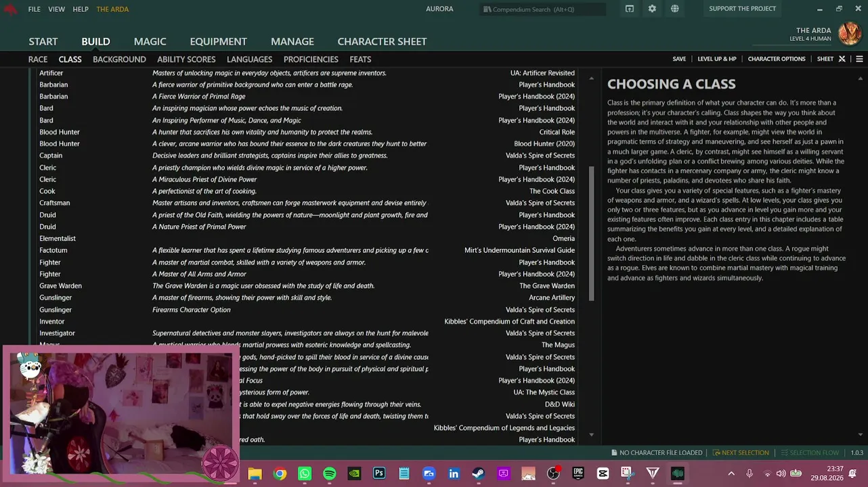The height and width of the screenshot is (487, 868).
Task: Click the microphone icon in the system tray
Action: 750,473
